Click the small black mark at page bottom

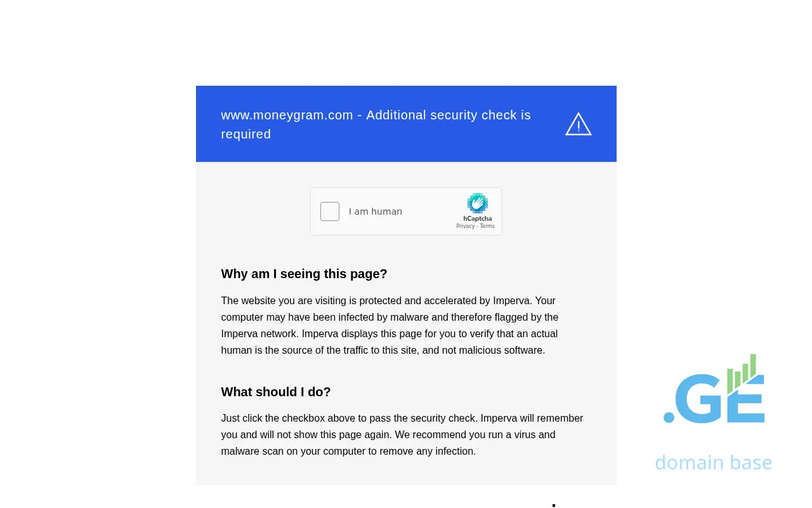[x=554, y=505]
